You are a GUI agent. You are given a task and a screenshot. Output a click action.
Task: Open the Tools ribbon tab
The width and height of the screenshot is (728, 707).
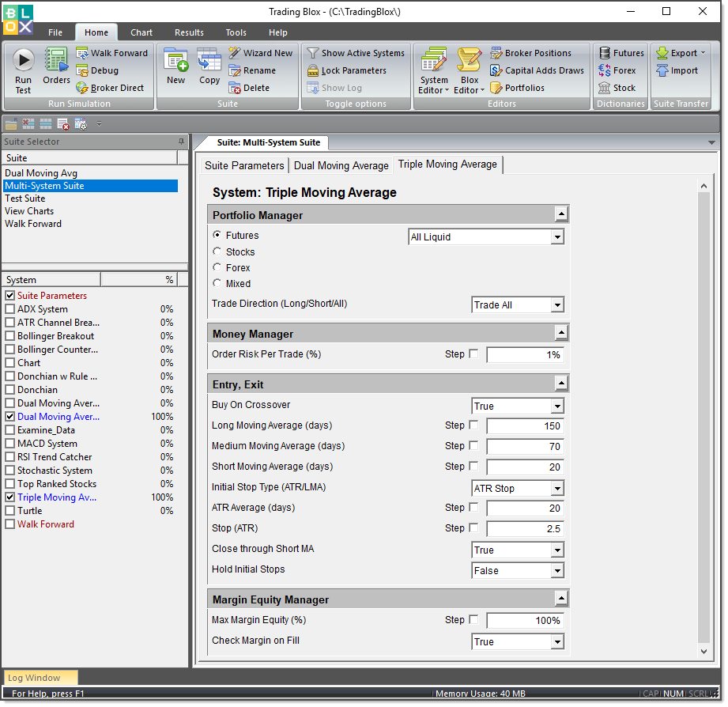[236, 32]
